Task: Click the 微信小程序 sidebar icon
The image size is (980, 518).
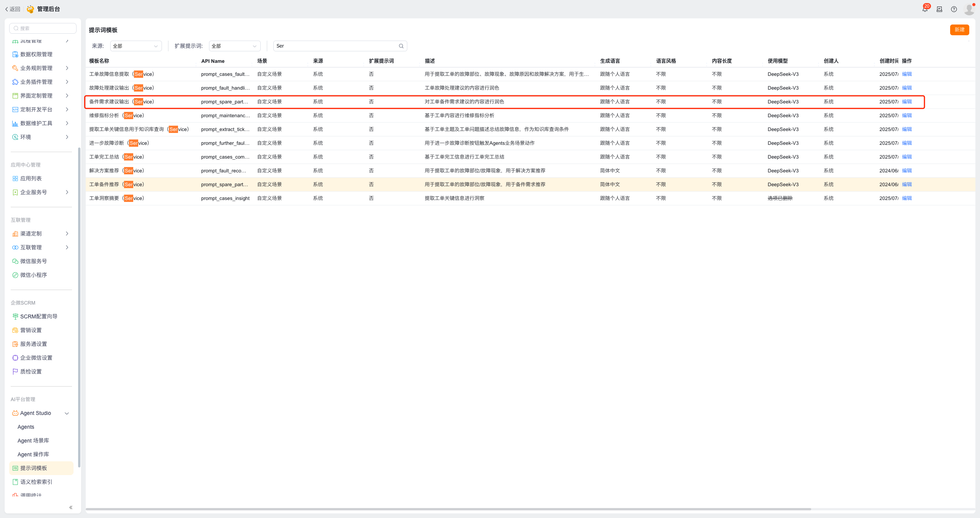Action: pos(15,275)
